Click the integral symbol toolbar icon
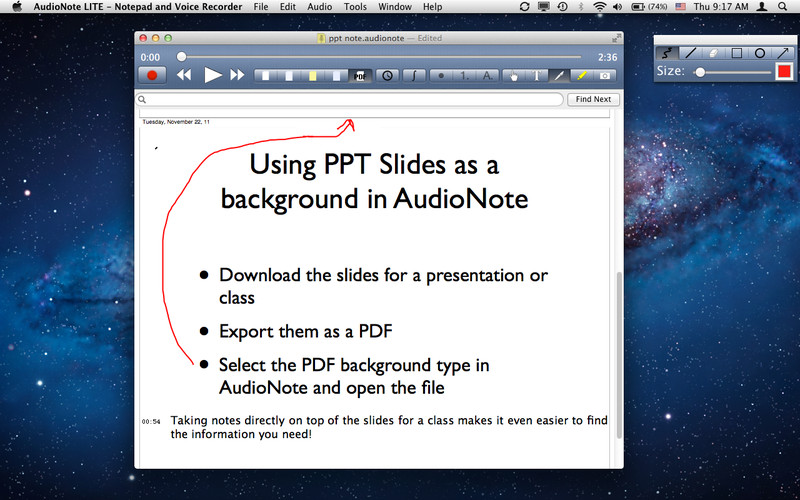 click(x=414, y=76)
